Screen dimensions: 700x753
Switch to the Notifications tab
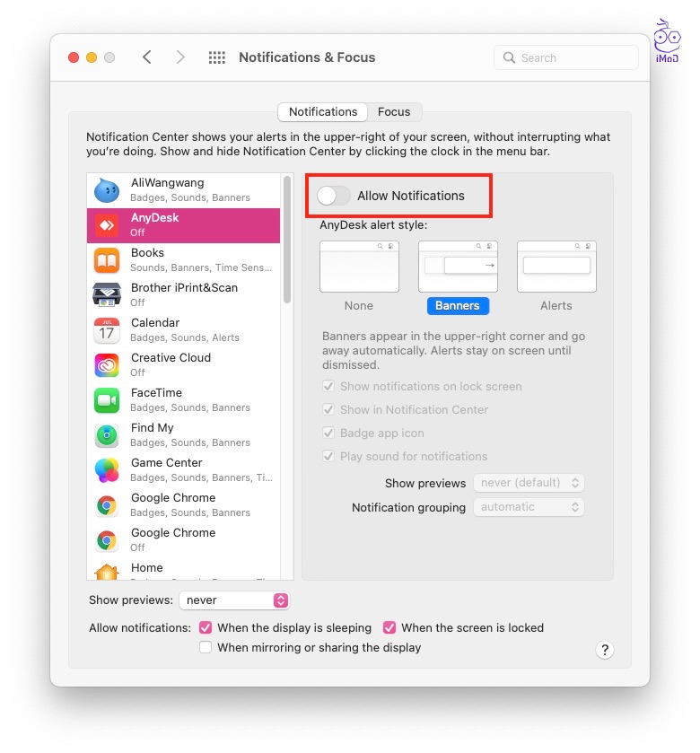[323, 112]
